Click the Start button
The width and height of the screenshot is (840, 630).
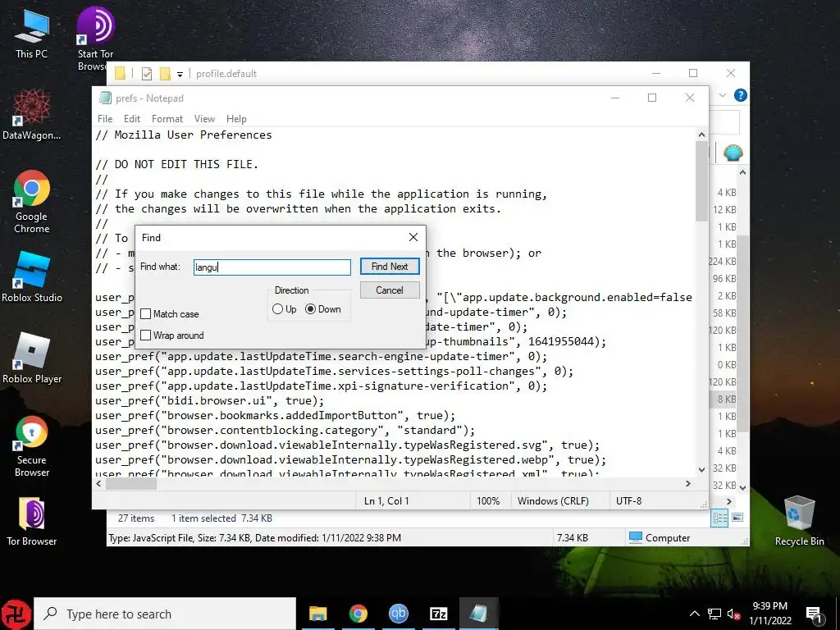(x=16, y=614)
